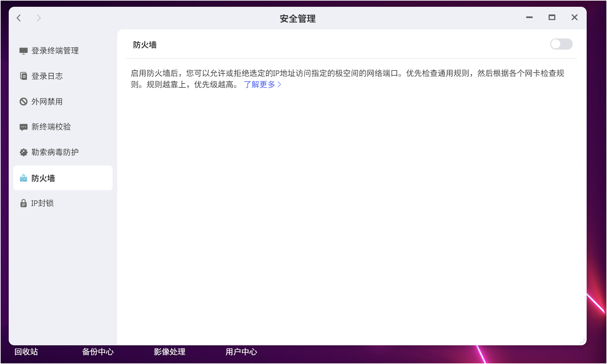Click the log document icon beside 登录日志
Viewport: 607px width, 364px height.
24,76
